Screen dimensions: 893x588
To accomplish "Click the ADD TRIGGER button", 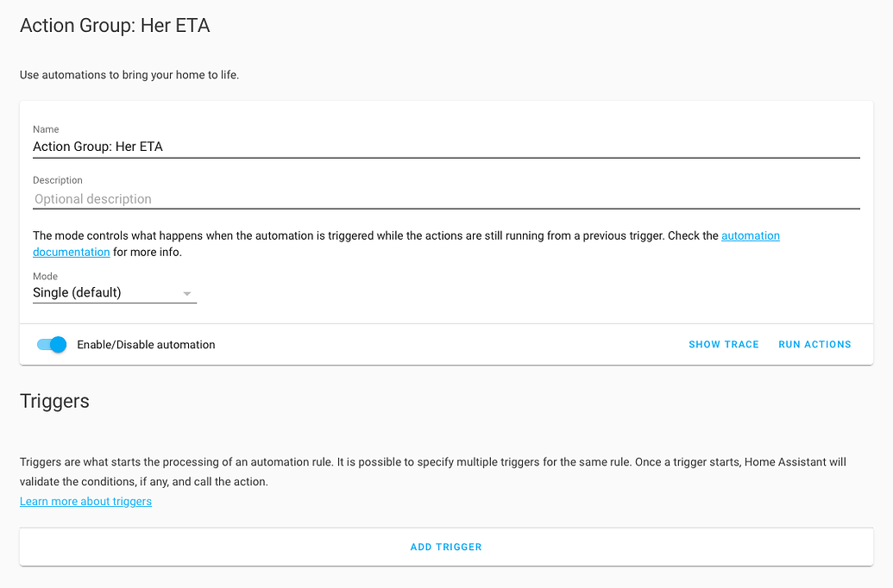I will pos(446,547).
